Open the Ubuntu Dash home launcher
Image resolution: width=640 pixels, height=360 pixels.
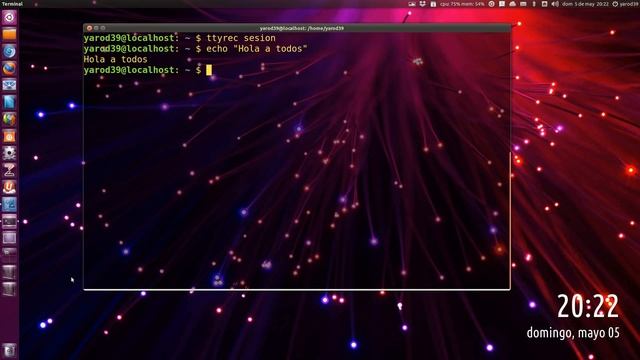pyautogui.click(x=9, y=17)
